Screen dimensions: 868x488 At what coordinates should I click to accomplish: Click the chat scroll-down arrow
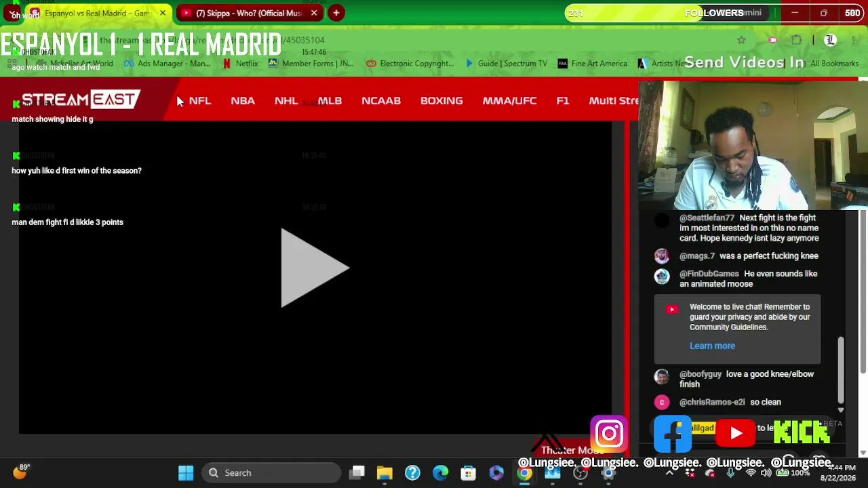[841, 410]
